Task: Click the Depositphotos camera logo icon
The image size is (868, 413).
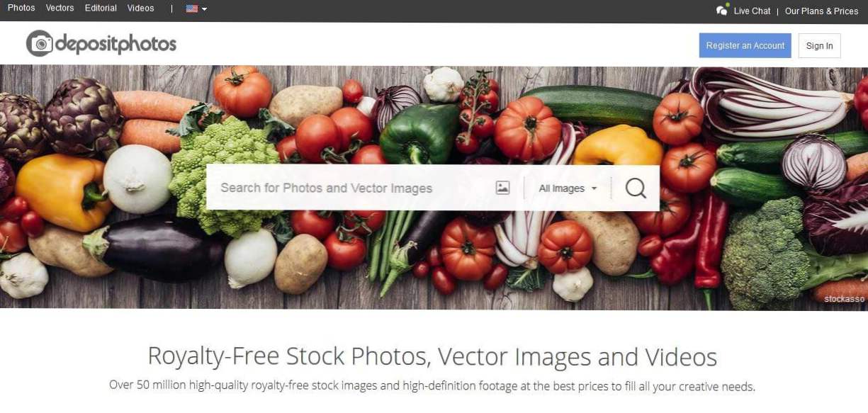Action: pos(40,44)
